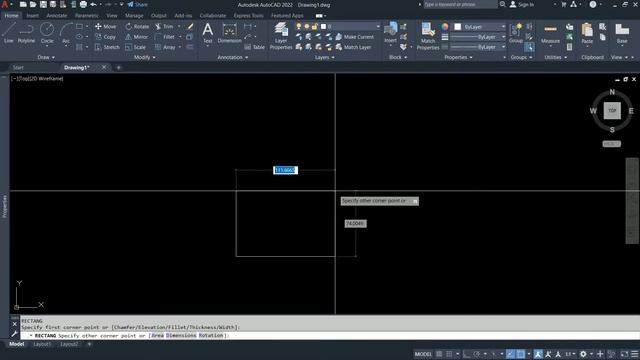This screenshot has width=640, height=360.
Task: Click the Trim tool
Action: click(164, 27)
